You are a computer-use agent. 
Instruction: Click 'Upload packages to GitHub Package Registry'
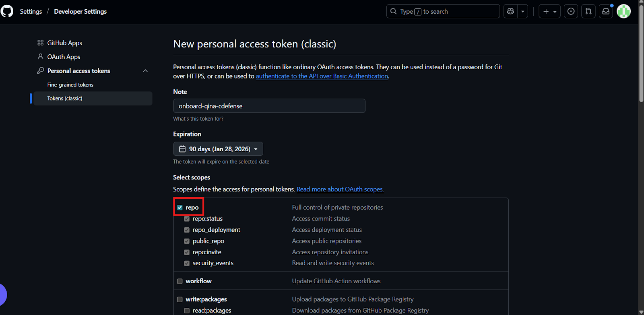[353, 299]
